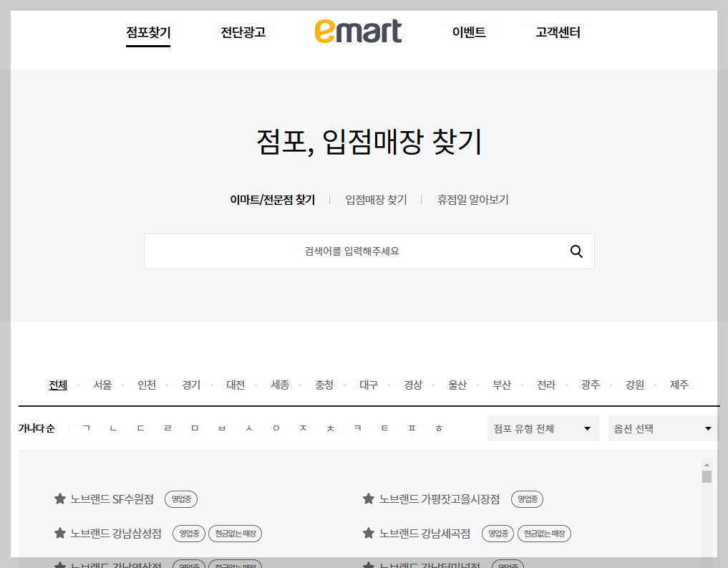Filter by initial consonant ㅊ

331,428
